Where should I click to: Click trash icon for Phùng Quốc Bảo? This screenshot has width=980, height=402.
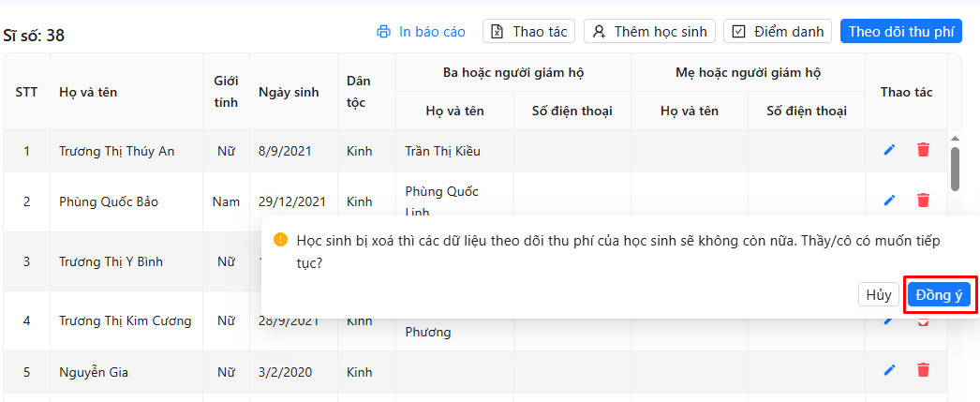[923, 201]
